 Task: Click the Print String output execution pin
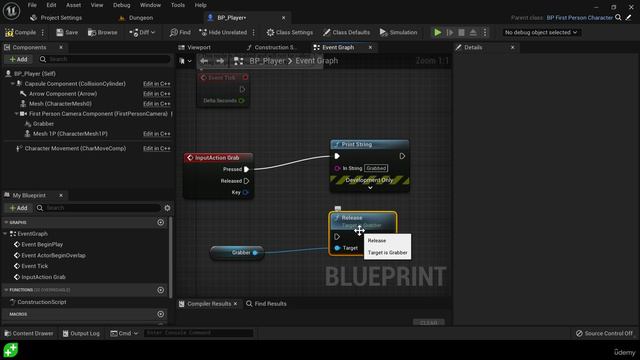point(402,156)
